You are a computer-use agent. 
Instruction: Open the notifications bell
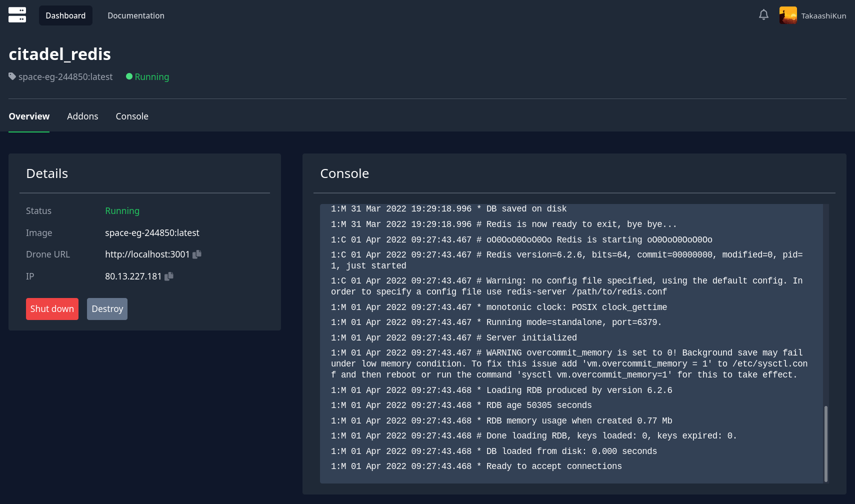pyautogui.click(x=763, y=15)
